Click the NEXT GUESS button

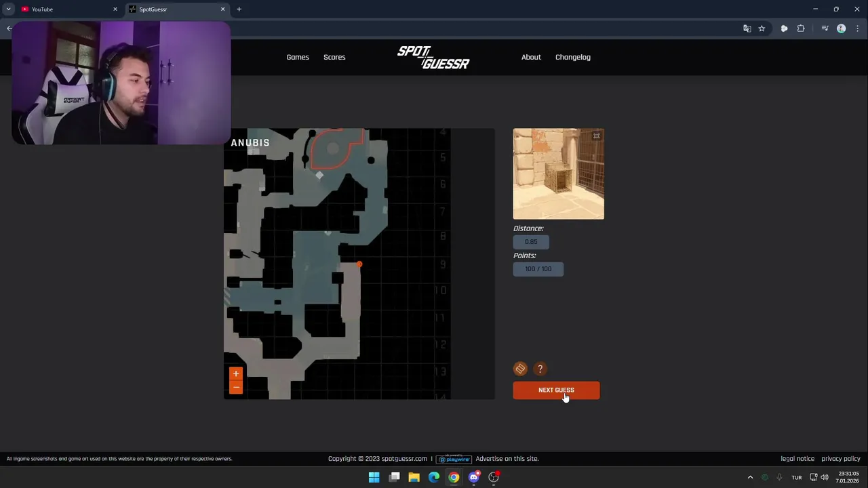pyautogui.click(x=556, y=390)
